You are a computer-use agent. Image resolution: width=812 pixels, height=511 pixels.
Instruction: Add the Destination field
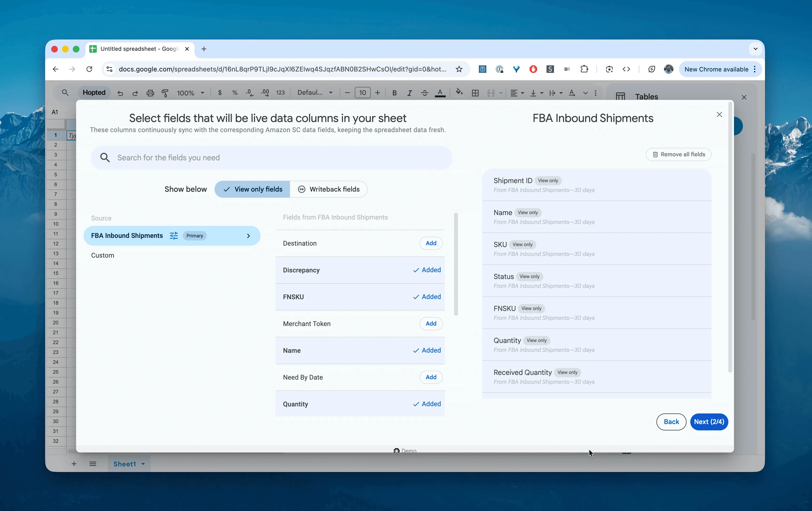[x=431, y=243]
